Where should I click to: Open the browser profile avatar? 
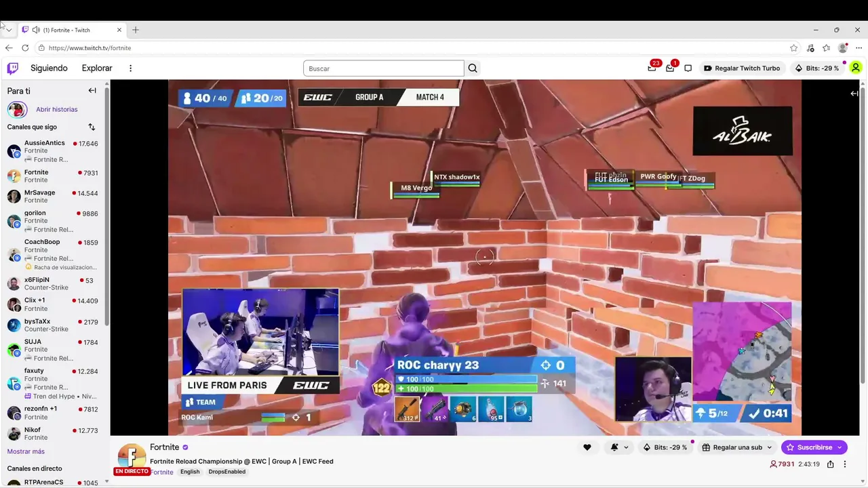click(x=843, y=48)
